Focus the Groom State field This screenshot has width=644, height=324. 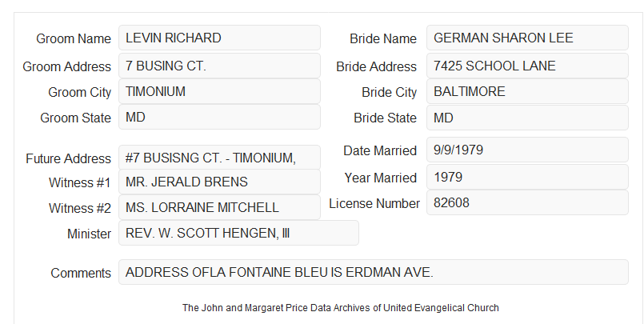click(x=219, y=117)
